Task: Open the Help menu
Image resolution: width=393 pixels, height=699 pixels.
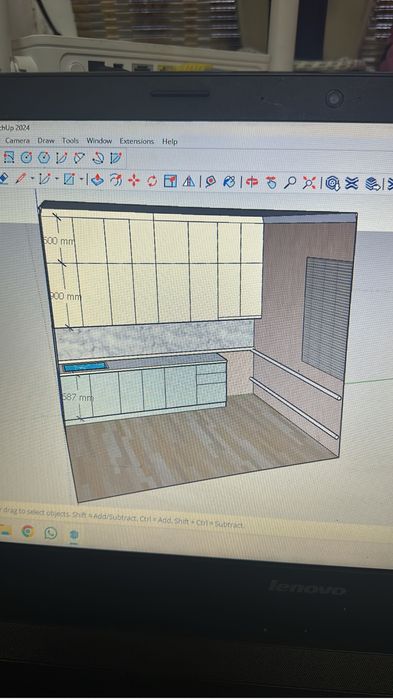Action: pos(170,141)
